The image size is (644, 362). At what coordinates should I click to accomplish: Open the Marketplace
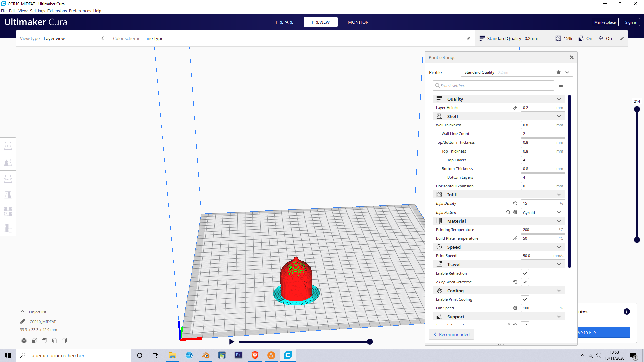coord(605,22)
